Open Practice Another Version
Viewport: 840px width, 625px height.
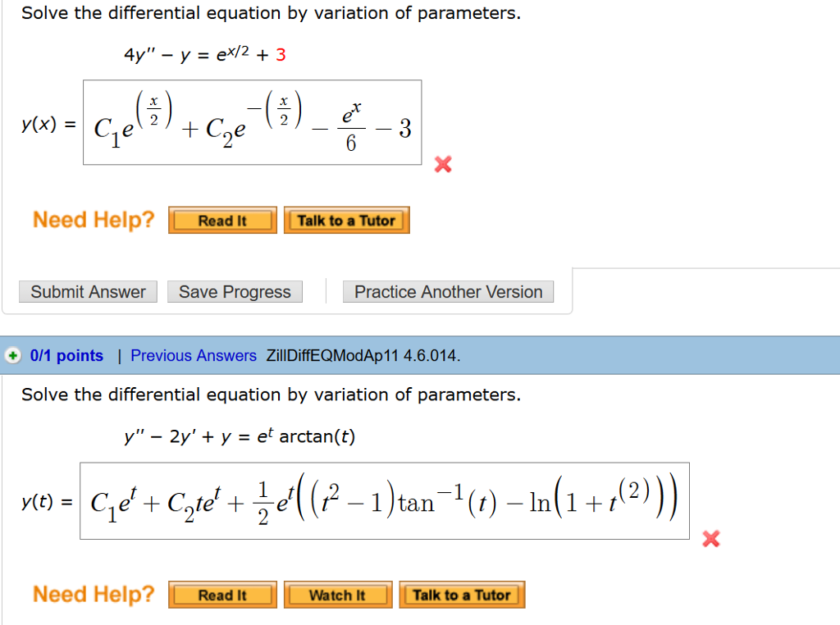(x=448, y=291)
